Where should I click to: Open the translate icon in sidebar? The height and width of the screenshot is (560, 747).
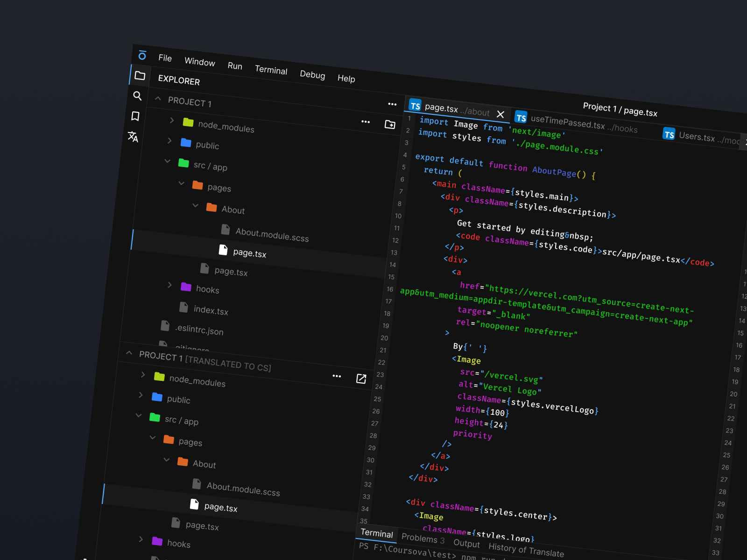[133, 136]
